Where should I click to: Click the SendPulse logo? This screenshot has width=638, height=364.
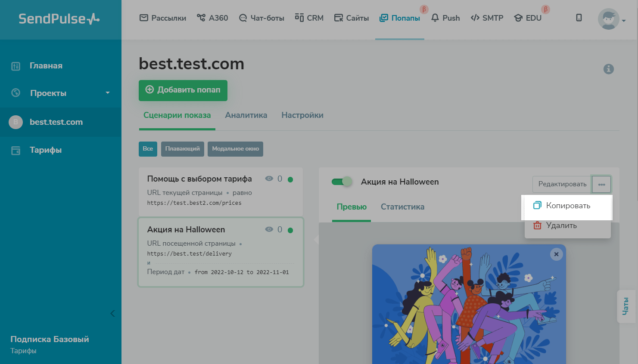coord(59,19)
